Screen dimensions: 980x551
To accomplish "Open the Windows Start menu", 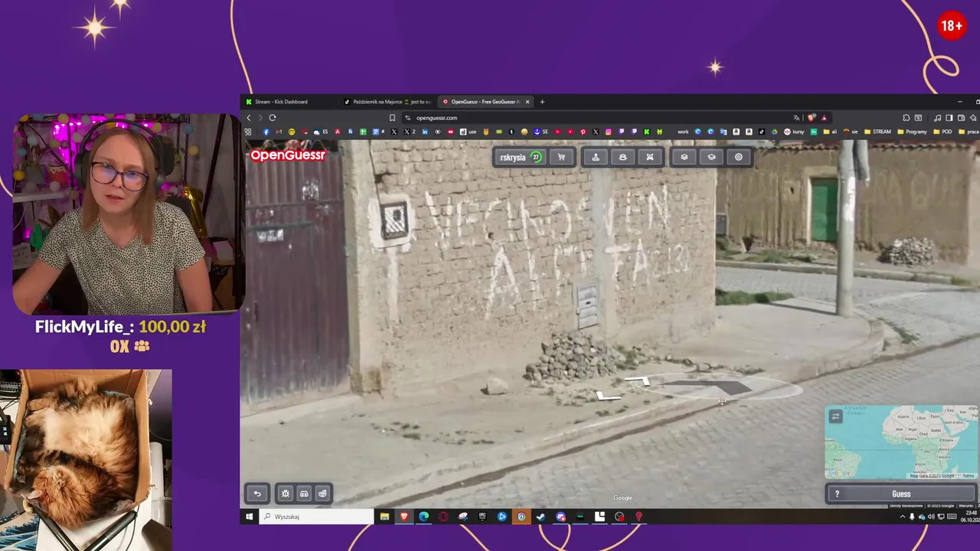I will coord(249,517).
